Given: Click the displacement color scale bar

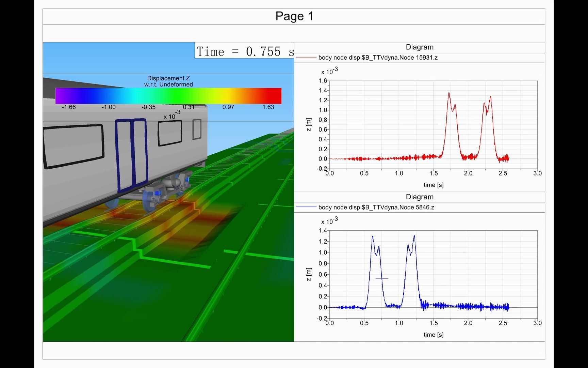Looking at the screenshot, I should [168, 96].
